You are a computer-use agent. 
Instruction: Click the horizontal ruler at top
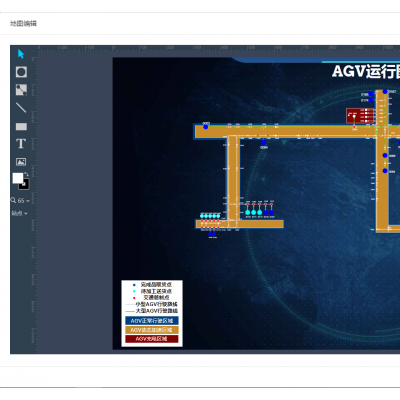pos(218,48)
